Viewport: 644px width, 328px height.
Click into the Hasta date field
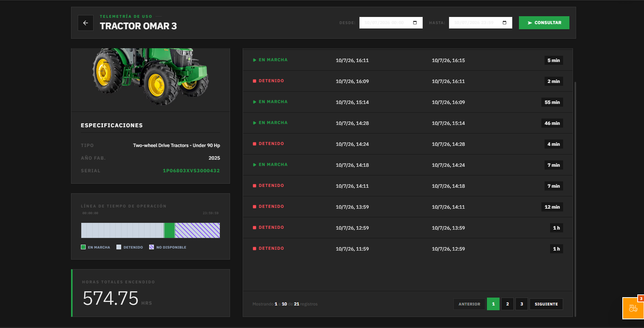[x=480, y=23]
